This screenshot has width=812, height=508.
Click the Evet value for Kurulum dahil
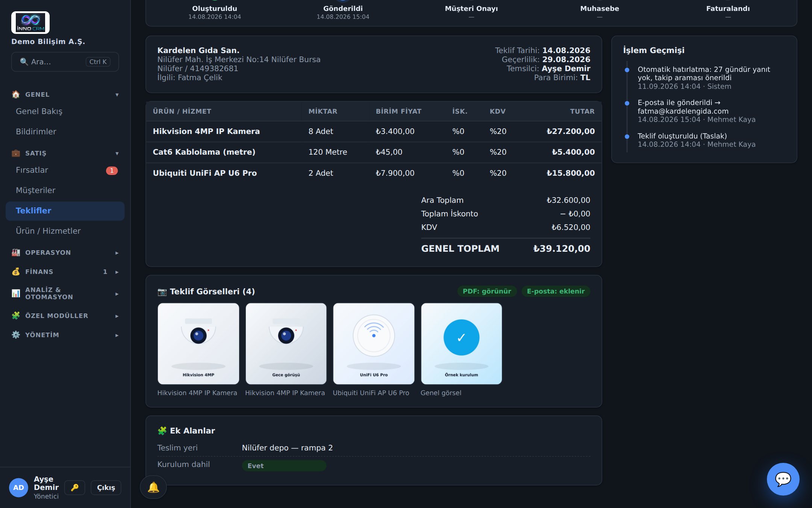pyautogui.click(x=284, y=466)
